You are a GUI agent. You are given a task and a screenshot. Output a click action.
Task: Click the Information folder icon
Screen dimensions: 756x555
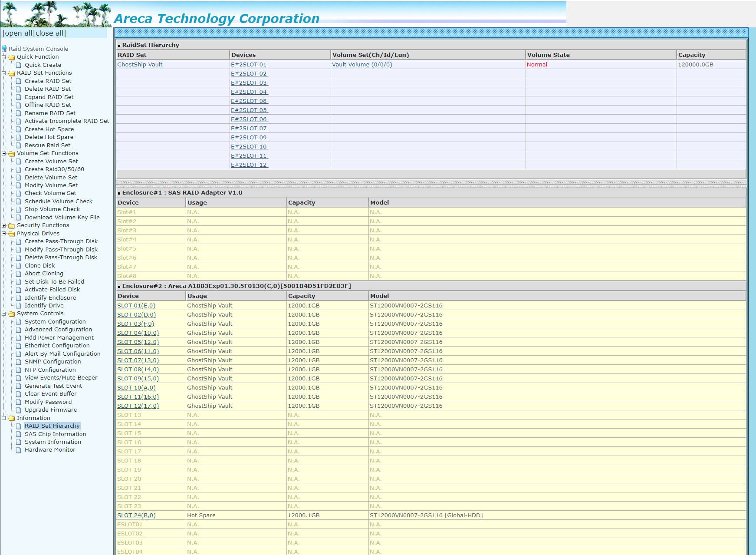[x=12, y=418]
